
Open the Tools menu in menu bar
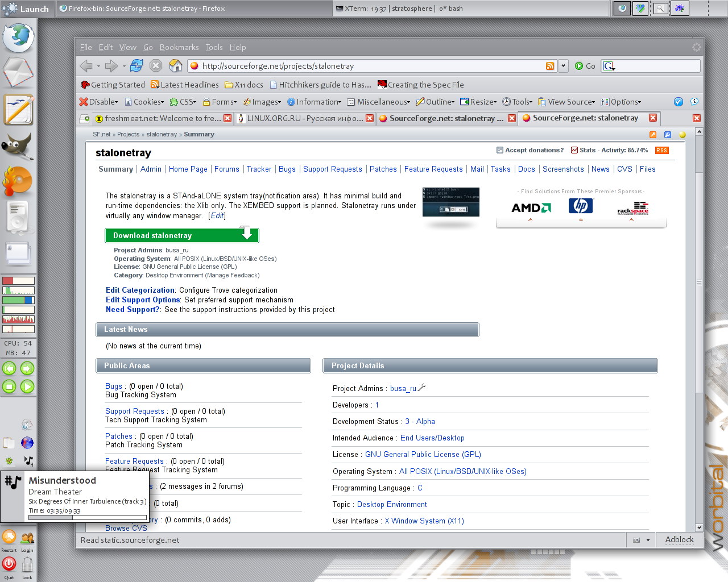(214, 47)
